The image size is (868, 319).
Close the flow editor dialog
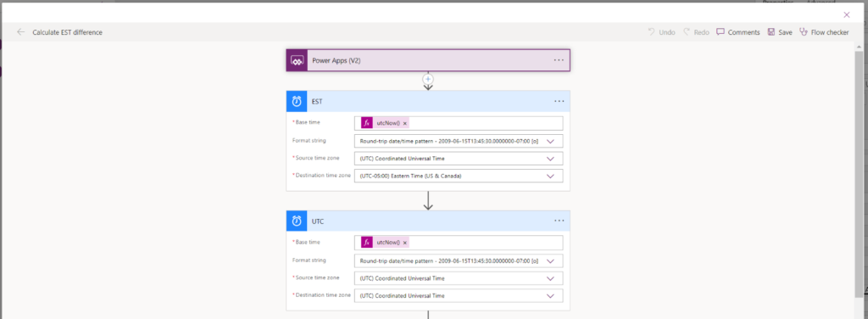pyautogui.click(x=847, y=15)
